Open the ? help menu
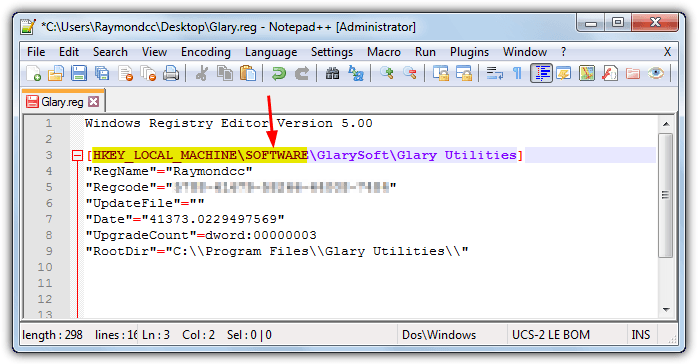The width and height of the screenshot is (698, 364). [x=564, y=52]
